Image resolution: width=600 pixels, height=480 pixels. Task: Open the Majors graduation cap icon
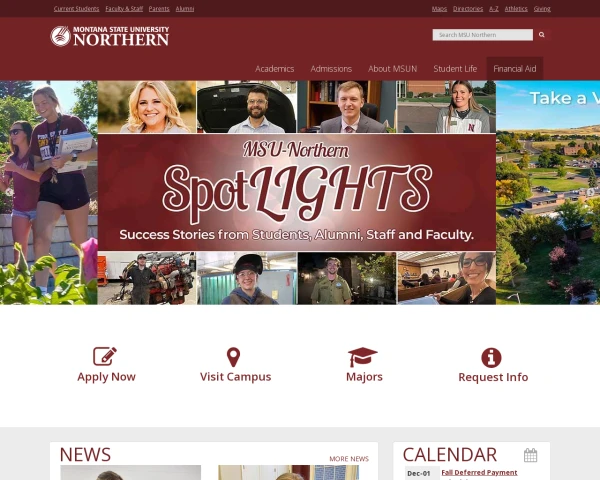pos(362,357)
